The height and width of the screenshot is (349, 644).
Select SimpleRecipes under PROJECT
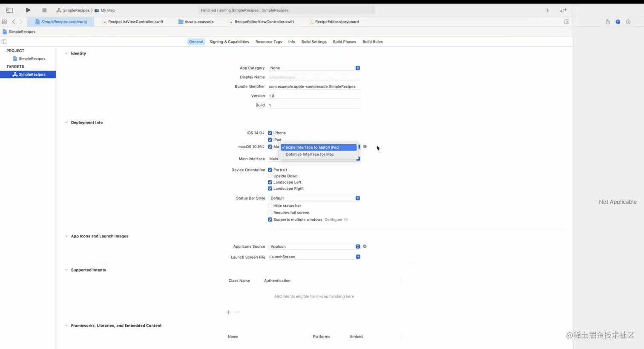tap(29, 59)
